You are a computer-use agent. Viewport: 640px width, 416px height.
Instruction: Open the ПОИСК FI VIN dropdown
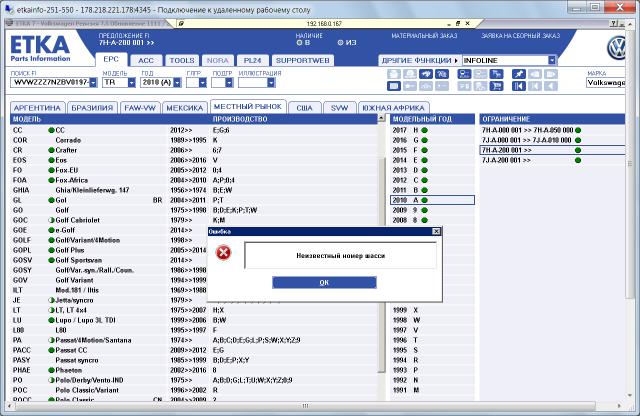93,82
